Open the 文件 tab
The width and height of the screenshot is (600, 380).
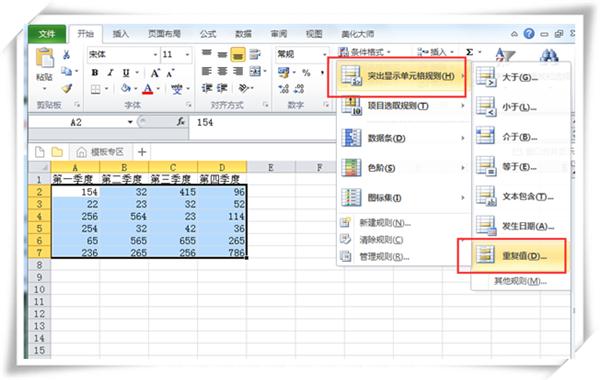pyautogui.click(x=47, y=34)
